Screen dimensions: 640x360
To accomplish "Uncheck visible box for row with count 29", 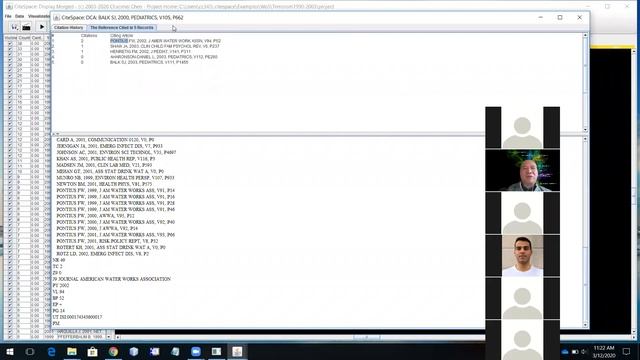I will (x=10, y=64).
